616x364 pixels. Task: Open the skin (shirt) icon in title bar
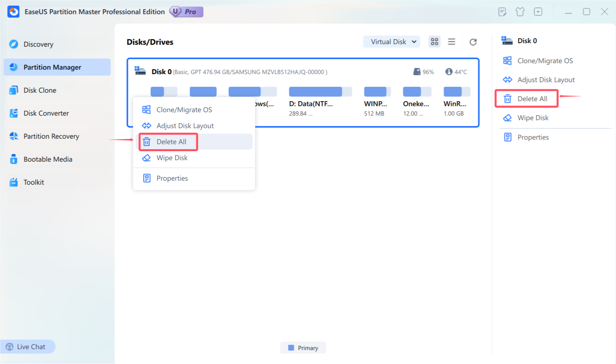[520, 12]
